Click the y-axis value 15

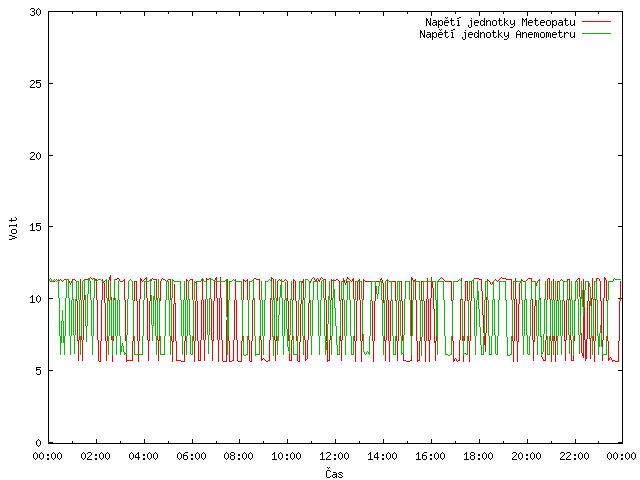[x=36, y=227]
